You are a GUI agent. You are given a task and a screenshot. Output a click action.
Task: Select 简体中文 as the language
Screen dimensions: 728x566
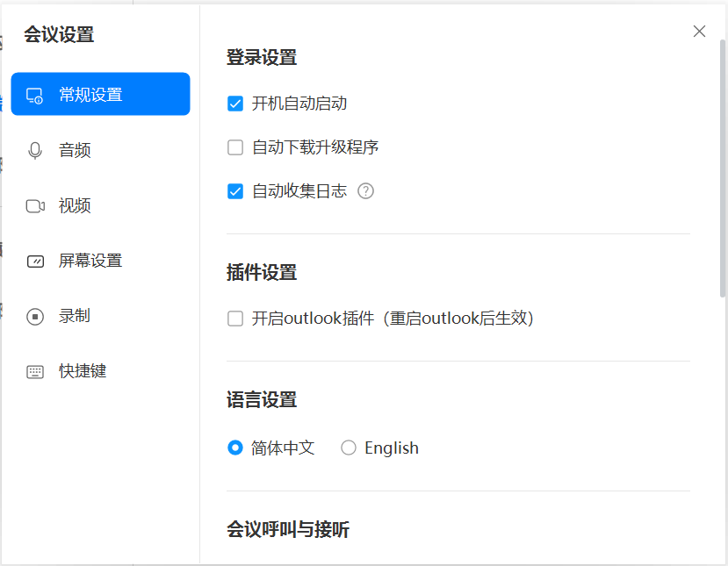(x=235, y=448)
